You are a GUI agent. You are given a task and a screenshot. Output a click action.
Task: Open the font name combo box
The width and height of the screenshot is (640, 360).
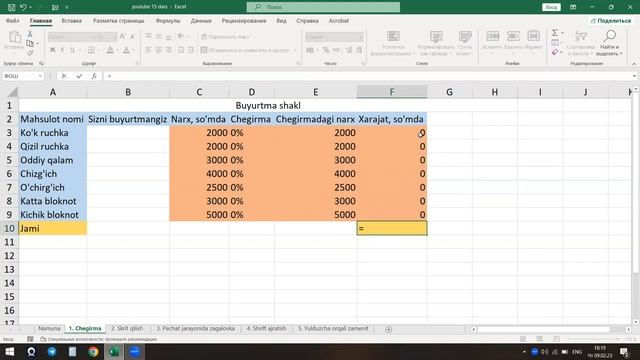tap(72, 37)
